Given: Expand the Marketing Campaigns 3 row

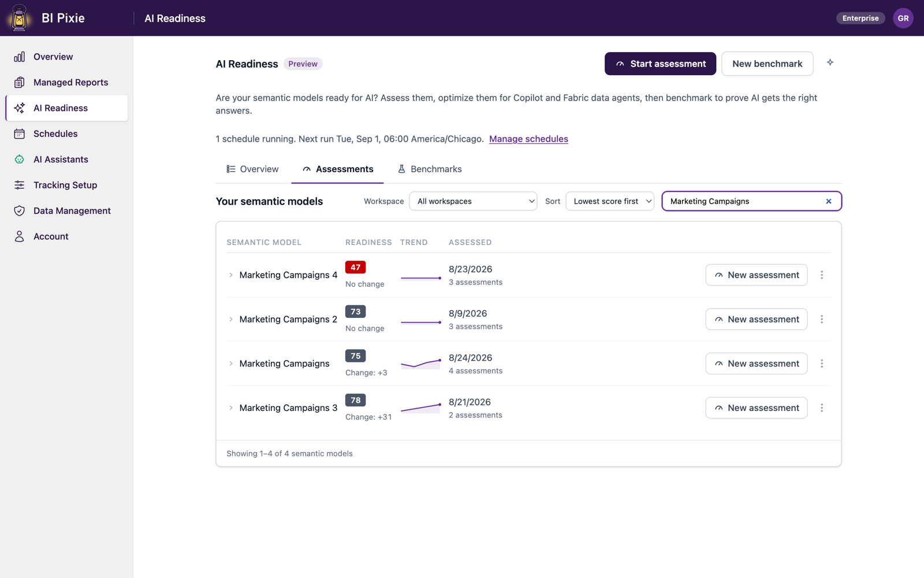Looking at the screenshot, I should tap(231, 408).
